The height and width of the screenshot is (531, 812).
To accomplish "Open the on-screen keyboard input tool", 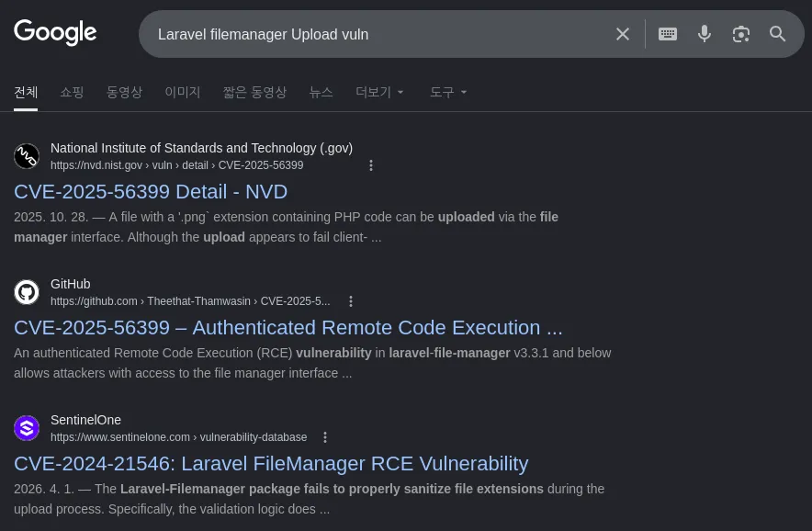I will point(668,34).
